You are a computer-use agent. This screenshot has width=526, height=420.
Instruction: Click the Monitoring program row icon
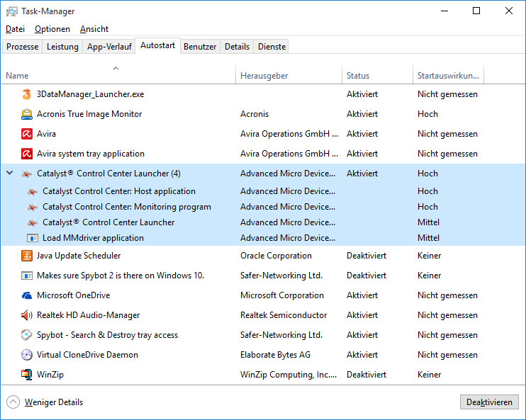(32, 207)
